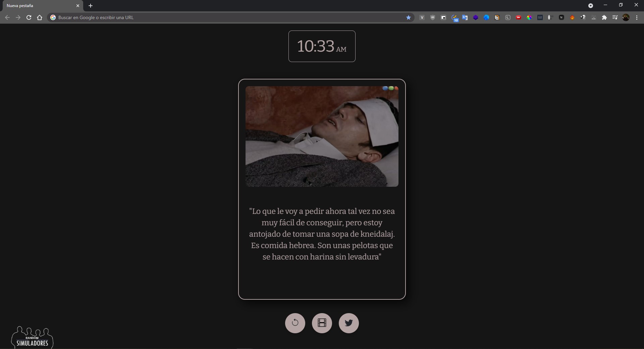
Task: Share the quote via Twitter bird button
Action: click(x=348, y=323)
